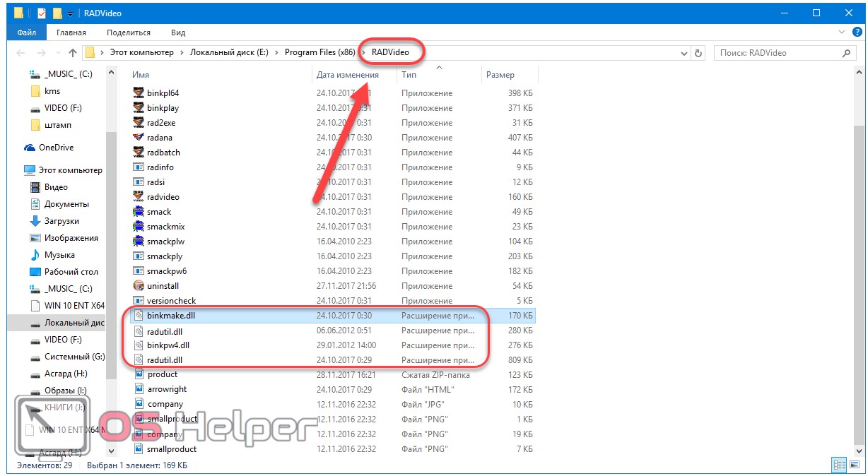Navigate to Program Files (x86) breadcrumb

coord(318,53)
